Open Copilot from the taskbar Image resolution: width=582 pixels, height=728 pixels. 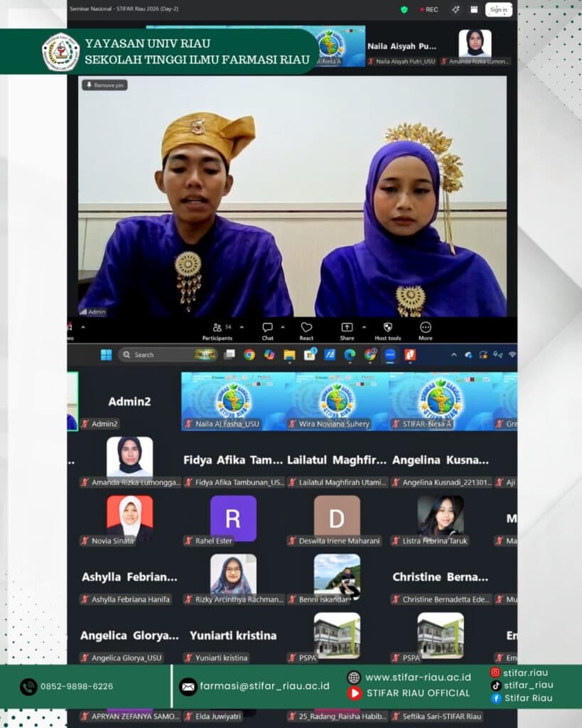click(x=269, y=355)
